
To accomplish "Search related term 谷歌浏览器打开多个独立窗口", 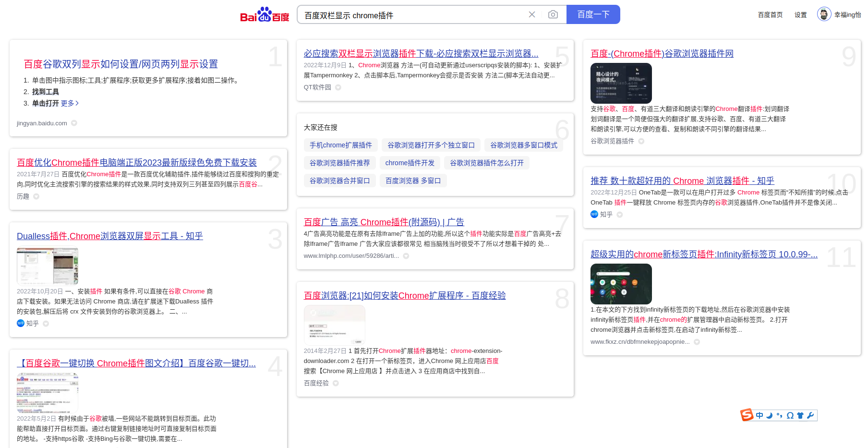I will pyautogui.click(x=431, y=145).
